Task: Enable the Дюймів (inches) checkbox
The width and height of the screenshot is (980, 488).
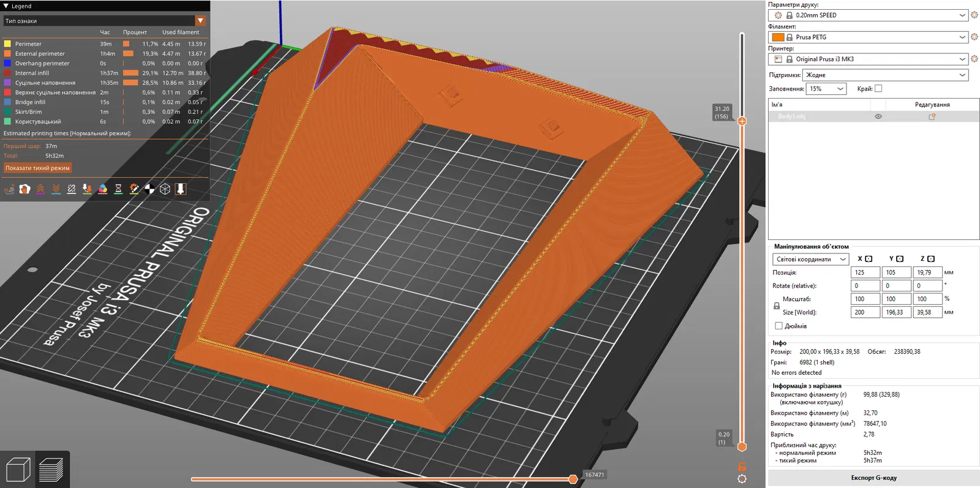Action: pyautogui.click(x=778, y=326)
